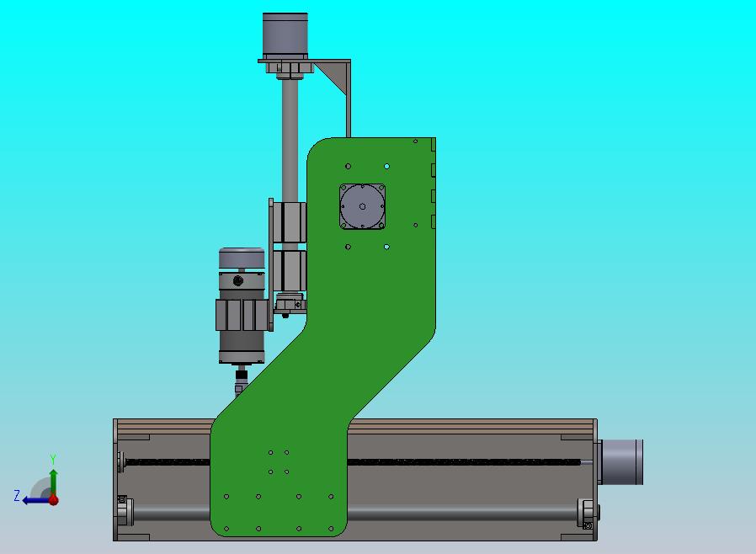The width and height of the screenshot is (756, 554).
Task: Select the stepper motor at base right end
Action: click(620, 461)
